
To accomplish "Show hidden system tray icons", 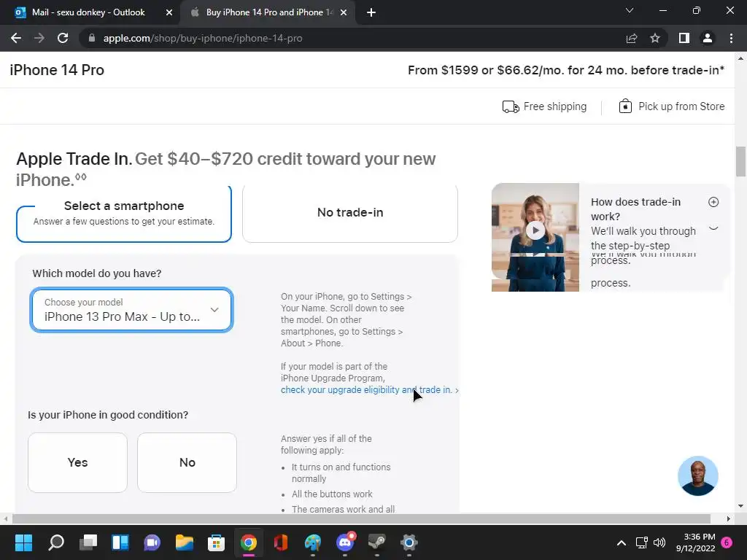I will tap(622, 542).
